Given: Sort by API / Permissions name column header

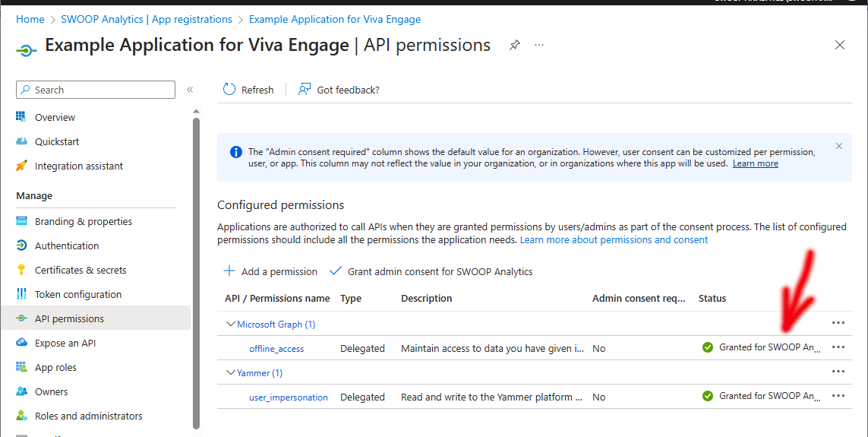Looking at the screenshot, I should 277,299.
